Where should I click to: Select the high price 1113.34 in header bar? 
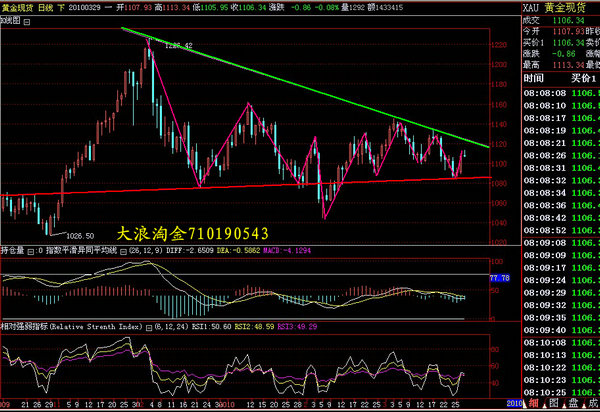176,8
